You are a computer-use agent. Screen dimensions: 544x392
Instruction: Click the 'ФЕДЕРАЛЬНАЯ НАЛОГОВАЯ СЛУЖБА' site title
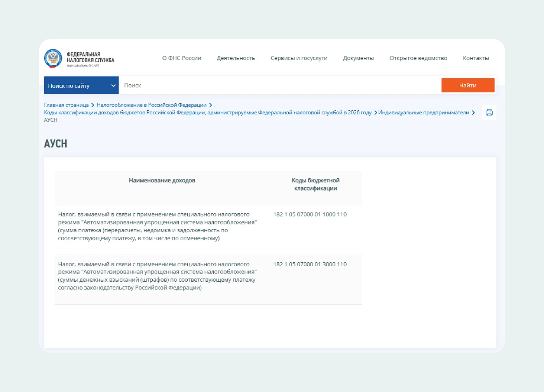[90, 57]
